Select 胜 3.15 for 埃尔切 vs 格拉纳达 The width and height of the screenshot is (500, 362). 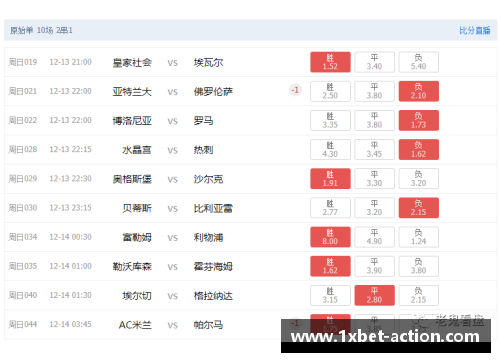[330, 295]
